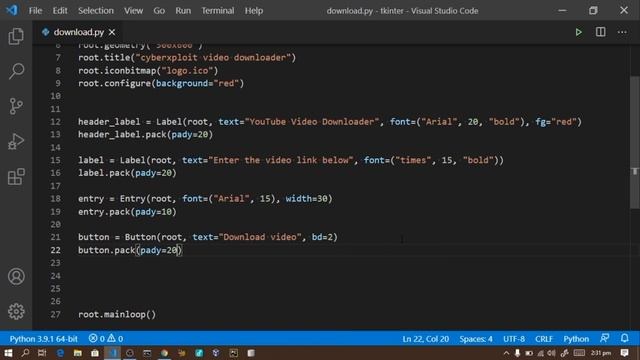The height and width of the screenshot is (360, 640).
Task: Open volume control in system tray
Action: point(552,353)
